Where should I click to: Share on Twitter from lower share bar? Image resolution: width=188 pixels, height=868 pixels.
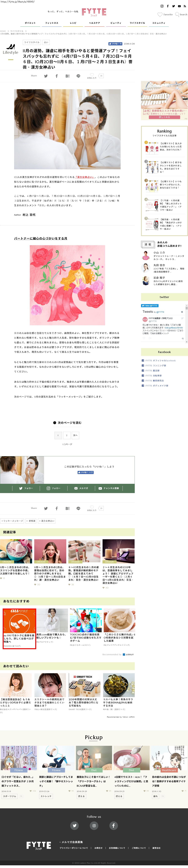[x=46, y=508]
